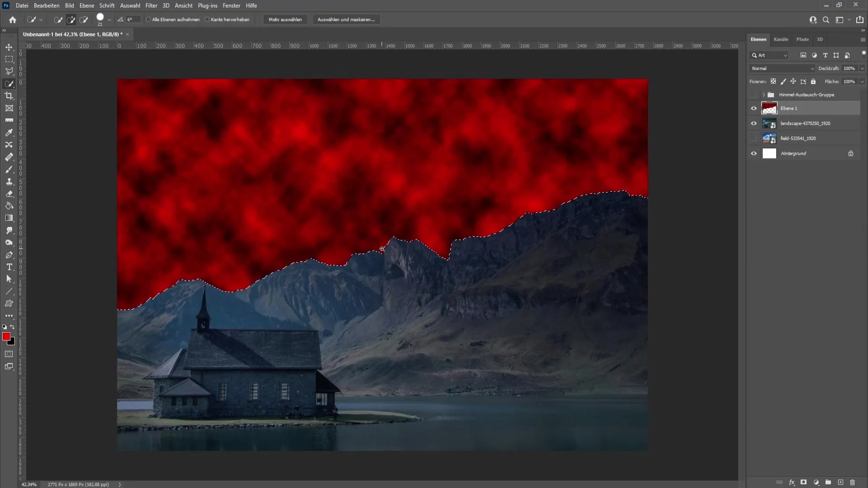Open the blend mode Normal dropdown
Screen dimensions: 868x488
pos(783,68)
